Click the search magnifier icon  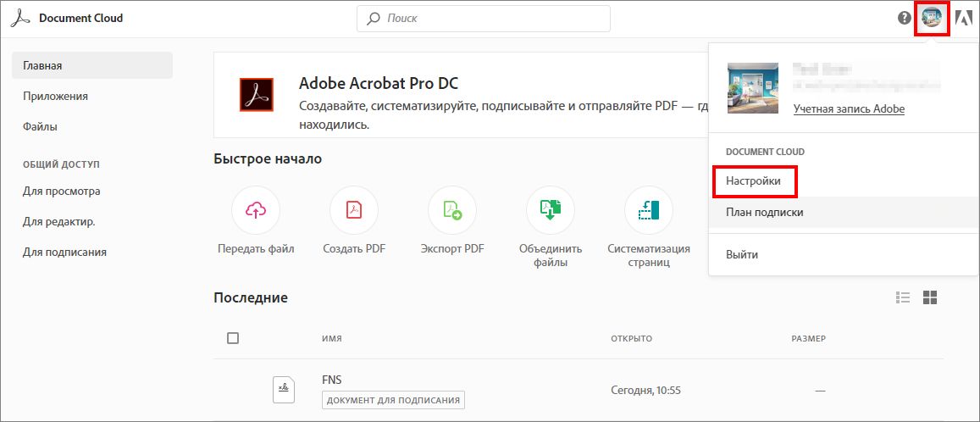point(374,19)
